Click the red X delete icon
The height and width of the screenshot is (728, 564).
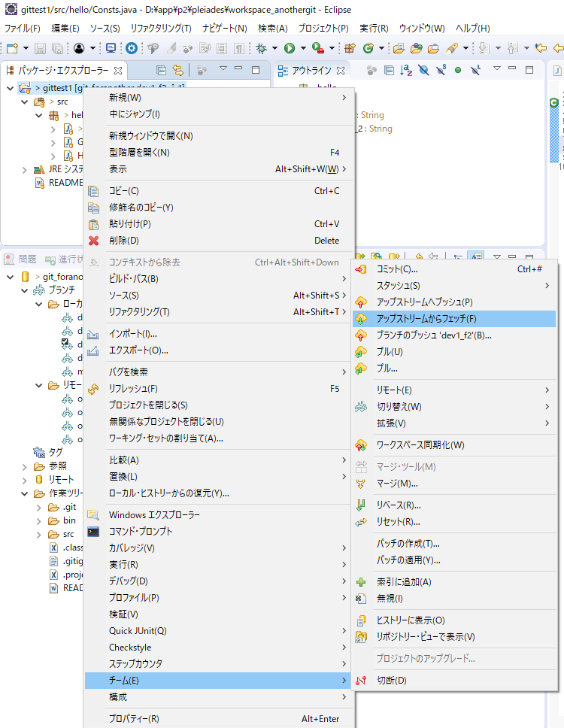point(94,241)
